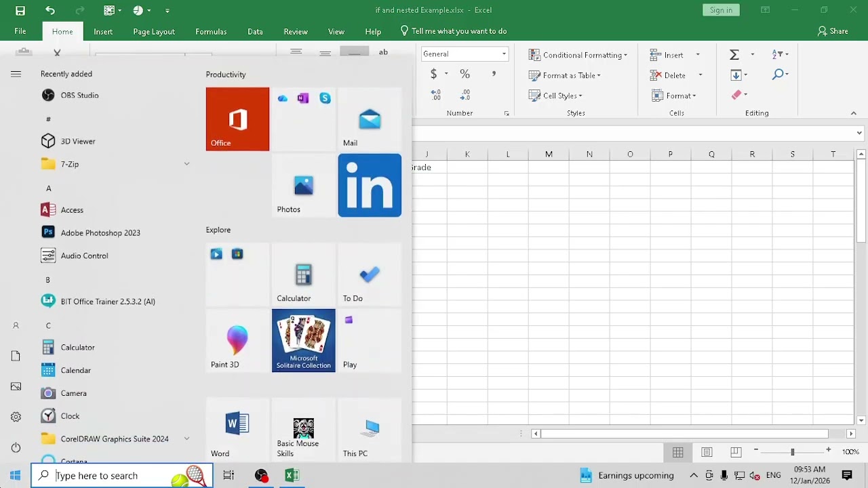Click the taskbar search box

pos(122,476)
